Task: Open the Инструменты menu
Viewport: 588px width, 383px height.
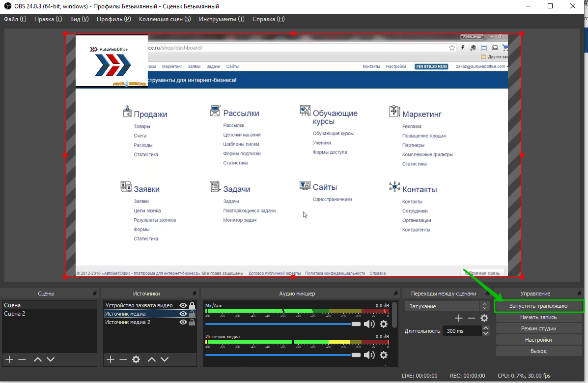Action: pyautogui.click(x=221, y=19)
